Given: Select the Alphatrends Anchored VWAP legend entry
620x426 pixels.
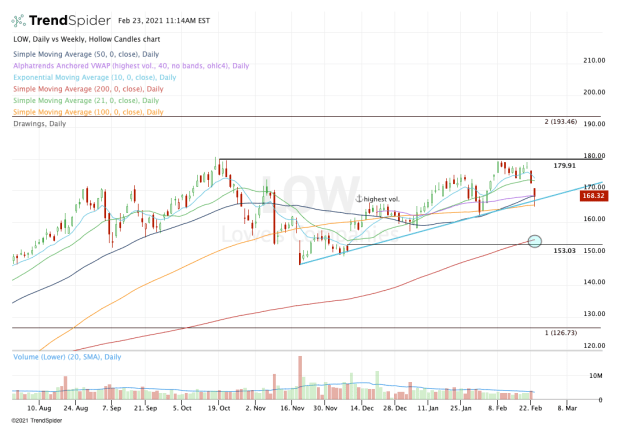Looking at the screenshot, I should pos(131,66).
